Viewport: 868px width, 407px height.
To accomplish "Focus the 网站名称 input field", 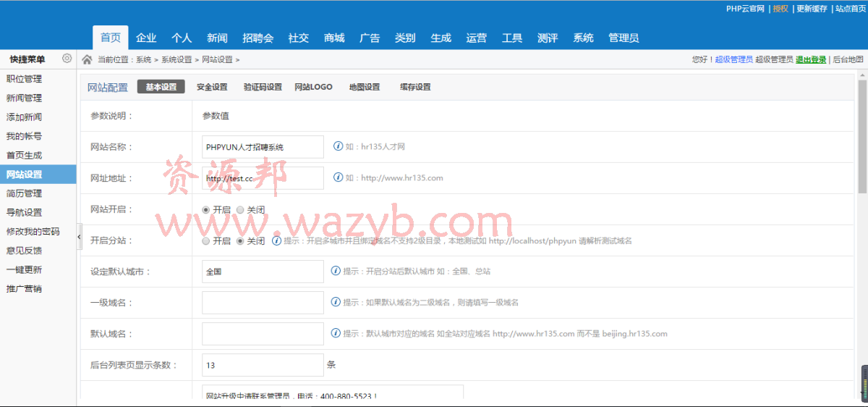I will click(263, 146).
